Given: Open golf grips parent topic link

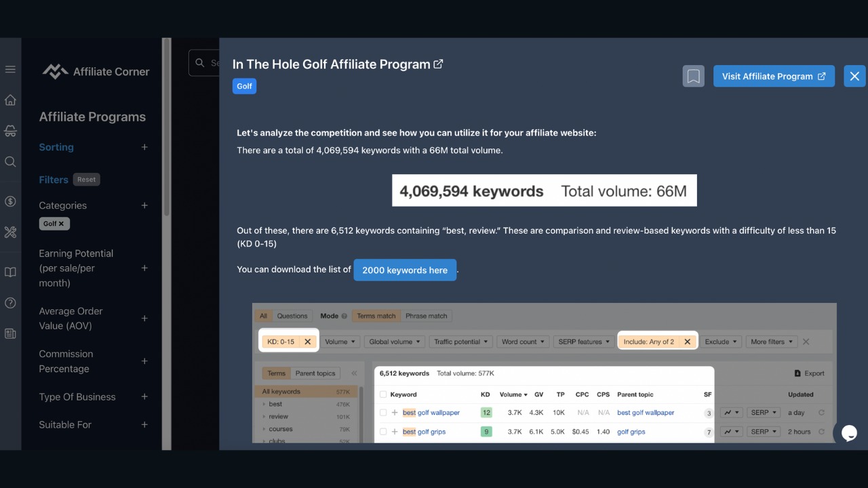Looking at the screenshot, I should pos(631,432).
